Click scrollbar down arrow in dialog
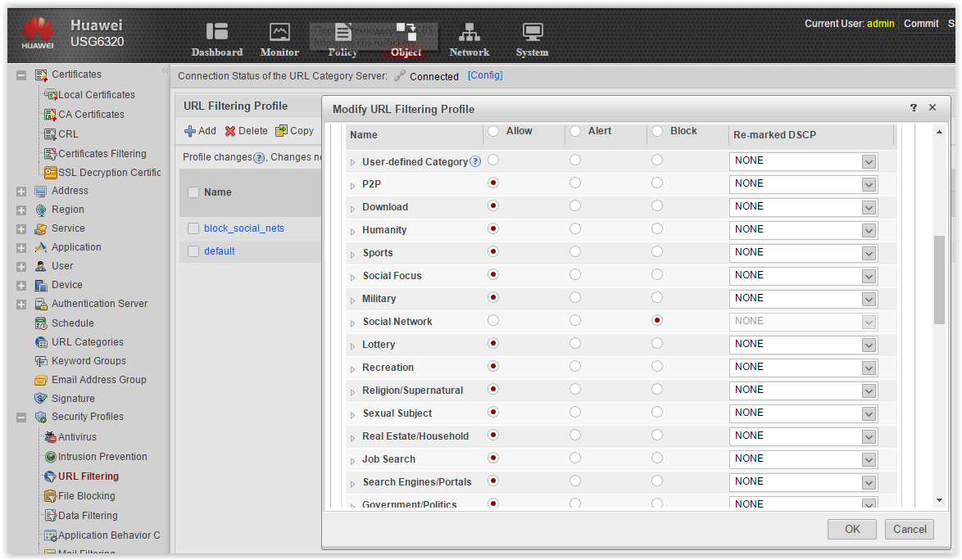 [x=939, y=500]
